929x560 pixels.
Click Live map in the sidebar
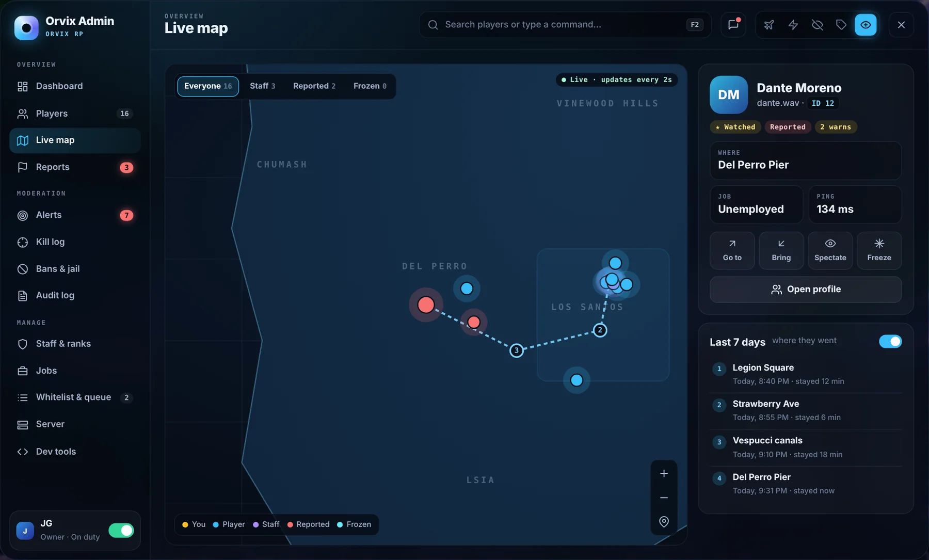point(75,140)
